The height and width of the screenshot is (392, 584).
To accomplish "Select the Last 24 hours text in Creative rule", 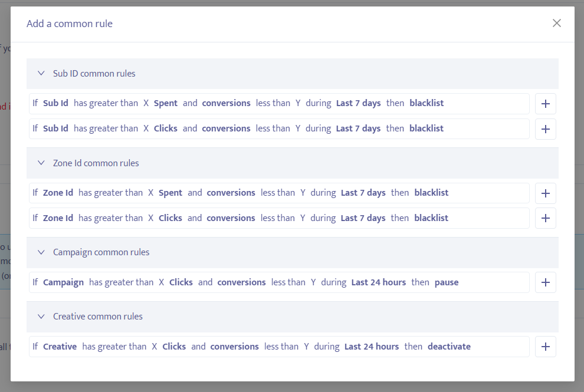I will (372, 347).
